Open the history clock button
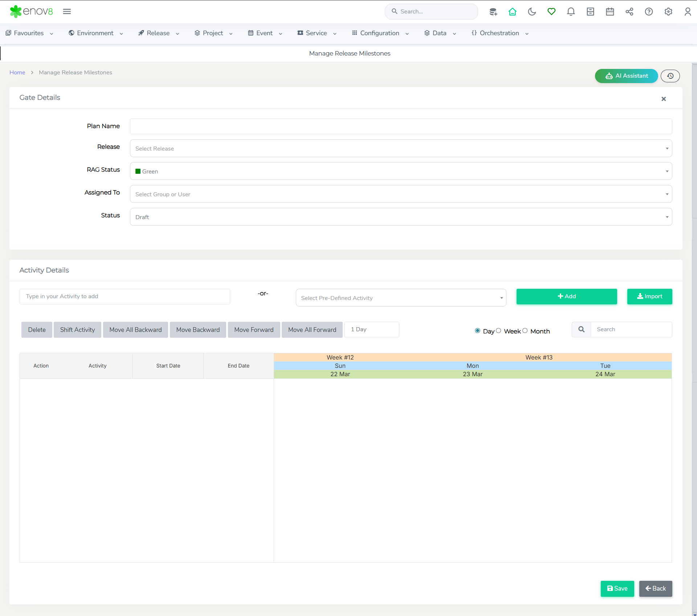The image size is (697, 616). [x=670, y=76]
